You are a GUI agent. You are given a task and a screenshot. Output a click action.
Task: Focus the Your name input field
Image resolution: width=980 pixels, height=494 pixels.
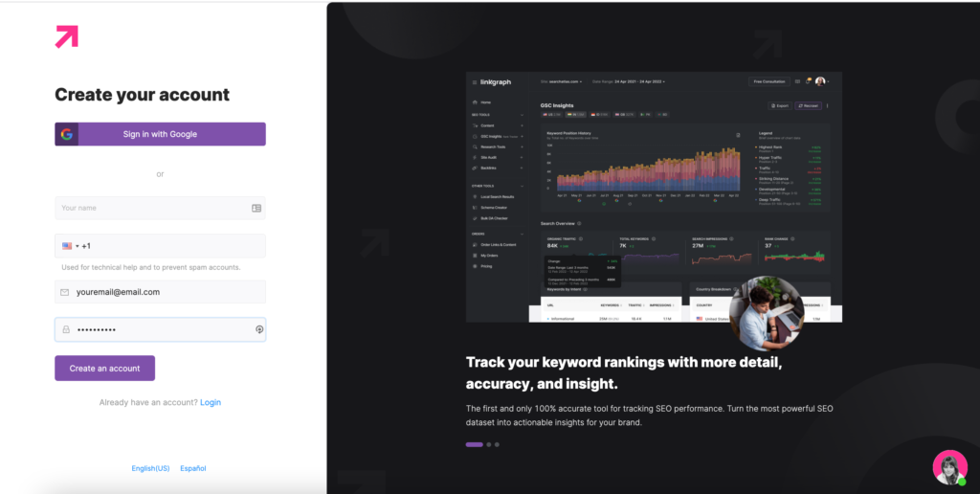click(153, 208)
